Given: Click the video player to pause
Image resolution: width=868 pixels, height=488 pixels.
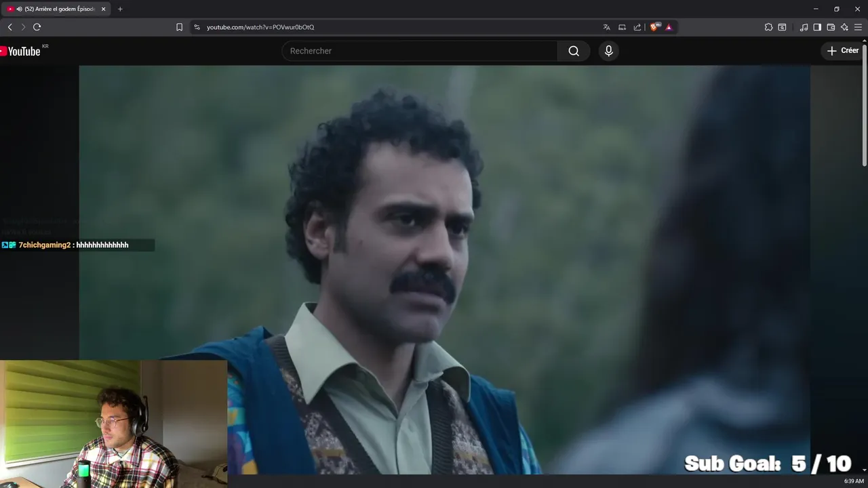Looking at the screenshot, I should tap(444, 270).
